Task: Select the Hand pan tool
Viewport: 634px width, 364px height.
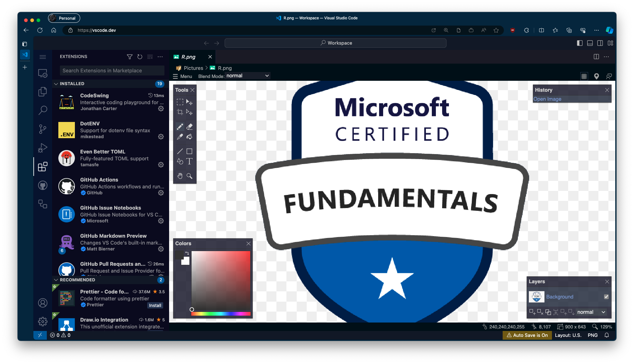Action: (180, 176)
